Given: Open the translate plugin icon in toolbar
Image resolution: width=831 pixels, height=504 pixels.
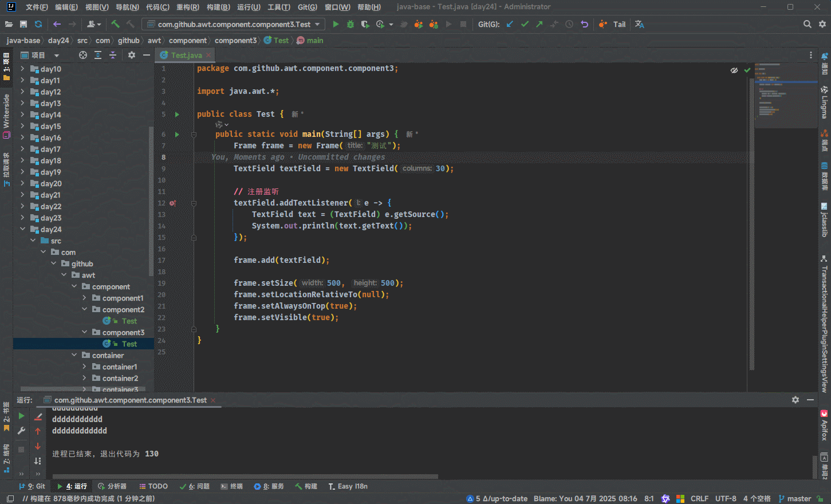Looking at the screenshot, I should [x=640, y=24].
